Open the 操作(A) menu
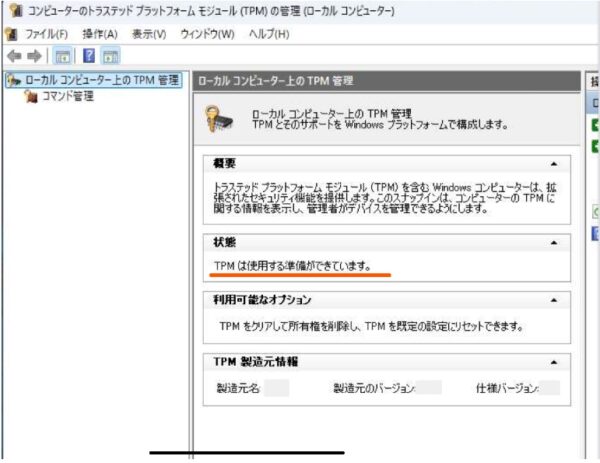 100,34
